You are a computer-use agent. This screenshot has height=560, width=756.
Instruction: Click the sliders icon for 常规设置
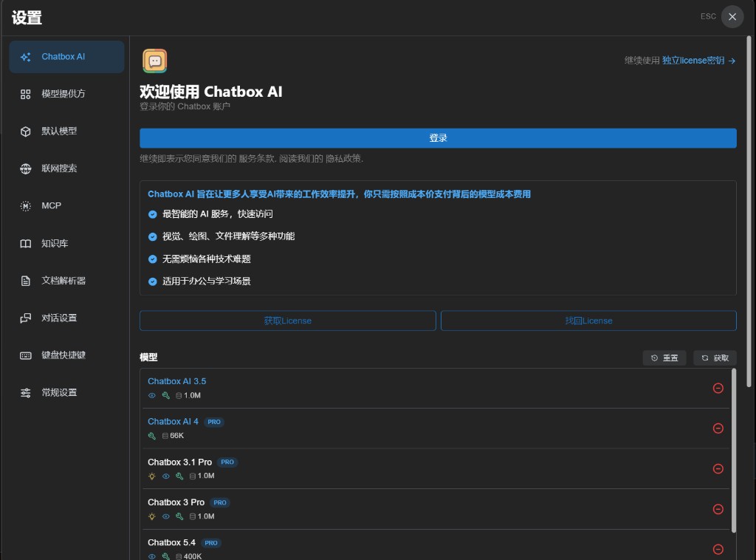click(x=26, y=392)
